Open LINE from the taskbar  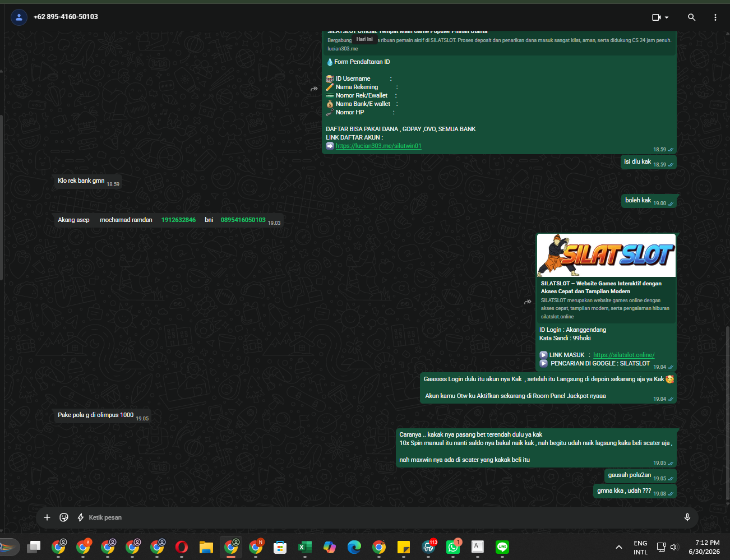pos(502,547)
